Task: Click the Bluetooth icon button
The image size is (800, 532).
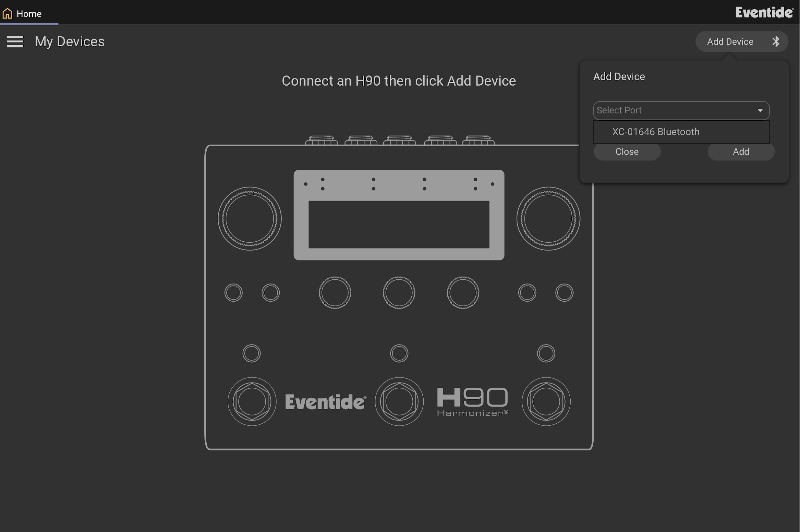Action: (x=776, y=41)
